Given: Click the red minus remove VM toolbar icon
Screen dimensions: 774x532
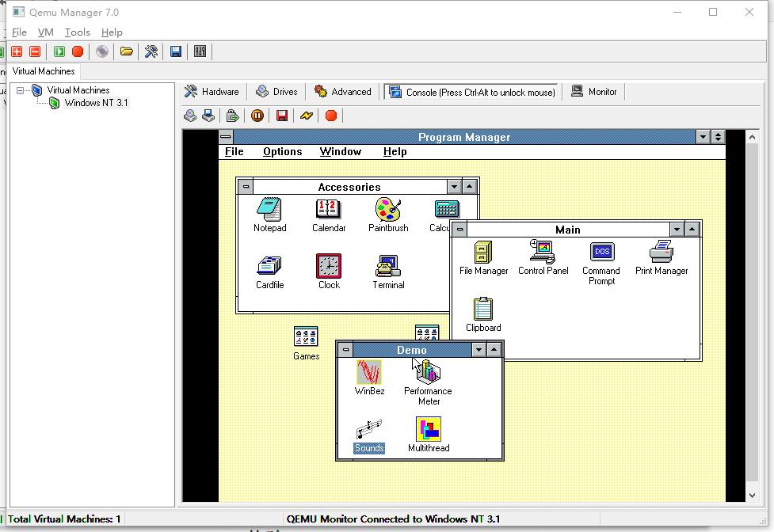Looking at the screenshot, I should 35,51.
